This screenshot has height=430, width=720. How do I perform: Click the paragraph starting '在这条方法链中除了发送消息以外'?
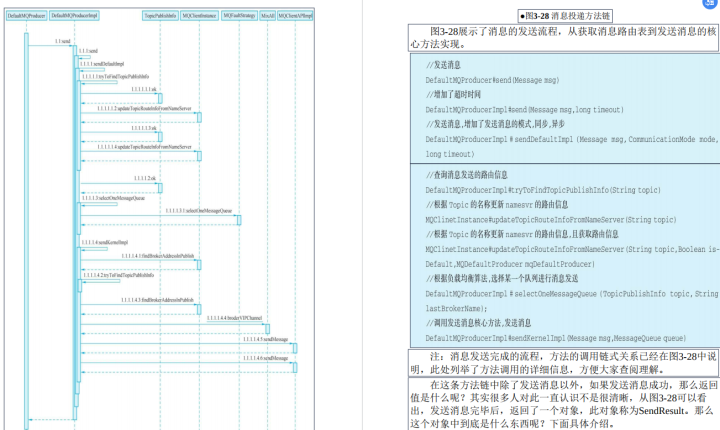pos(563,404)
